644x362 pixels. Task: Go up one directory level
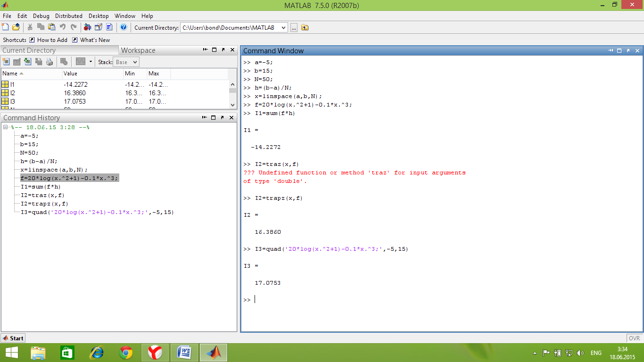point(305,28)
